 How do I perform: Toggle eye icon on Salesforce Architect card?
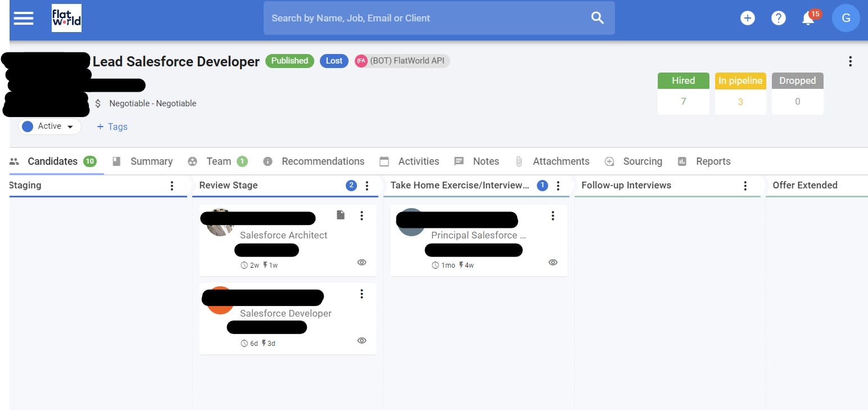361,262
